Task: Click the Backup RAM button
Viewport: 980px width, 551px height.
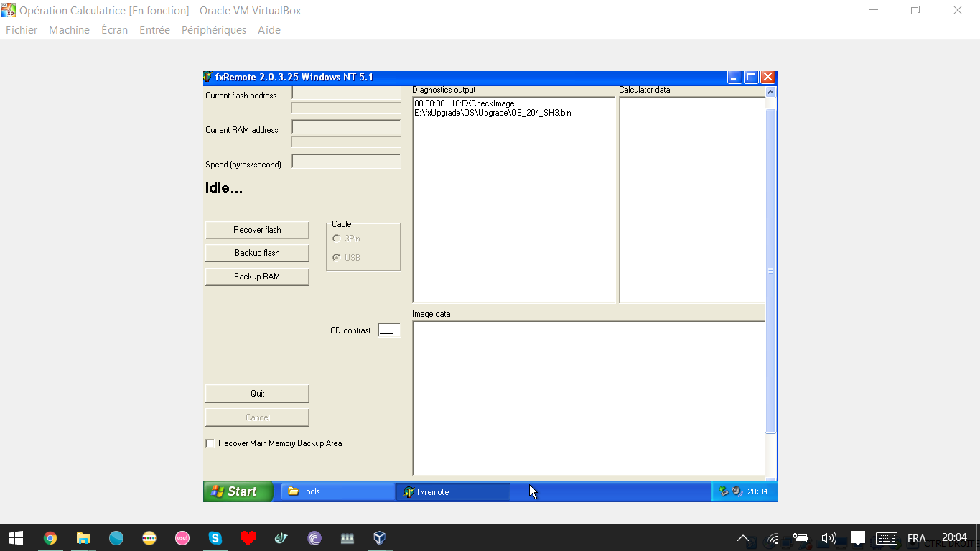Action: point(257,277)
